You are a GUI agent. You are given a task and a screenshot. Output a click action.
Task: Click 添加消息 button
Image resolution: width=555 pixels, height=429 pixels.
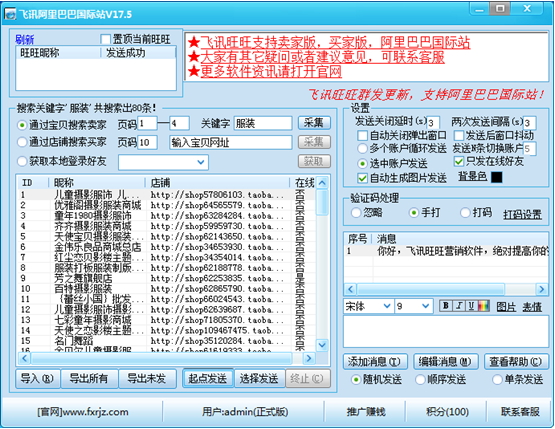click(x=375, y=362)
